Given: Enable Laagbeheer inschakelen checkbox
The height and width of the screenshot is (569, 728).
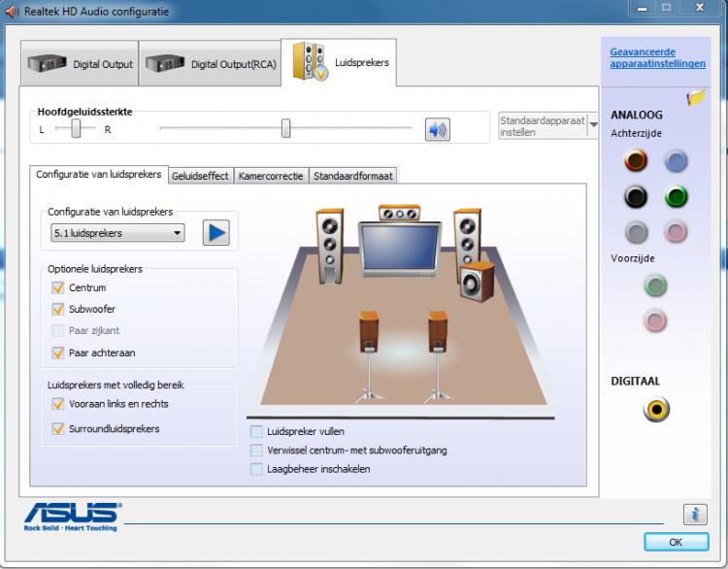Looking at the screenshot, I should 256,469.
